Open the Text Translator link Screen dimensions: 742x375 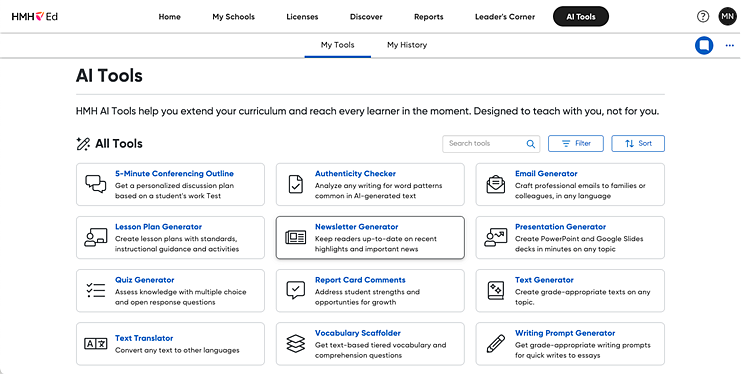(144, 338)
